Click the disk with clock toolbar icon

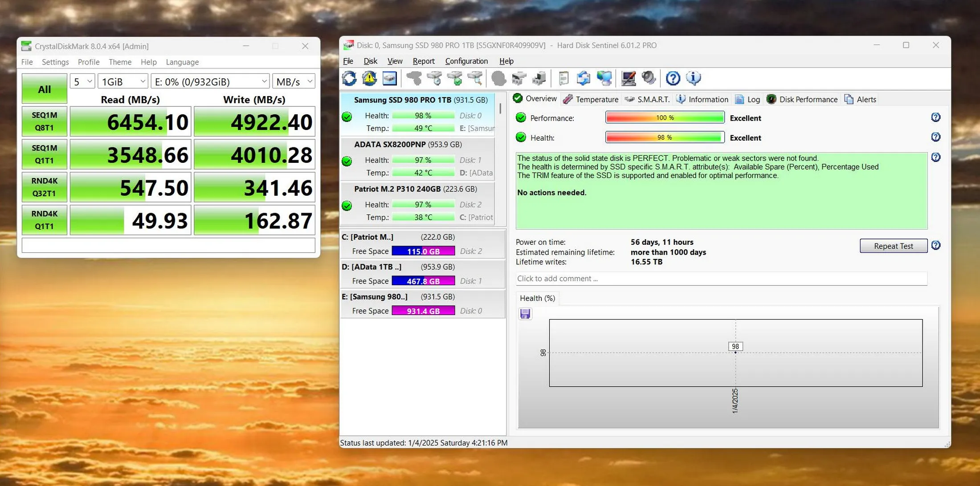(x=435, y=78)
